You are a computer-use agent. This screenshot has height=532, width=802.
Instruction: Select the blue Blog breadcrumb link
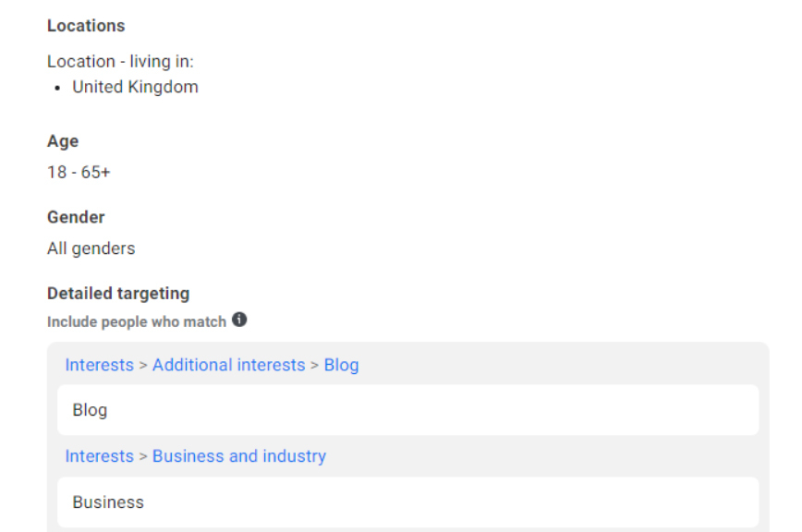pos(341,365)
